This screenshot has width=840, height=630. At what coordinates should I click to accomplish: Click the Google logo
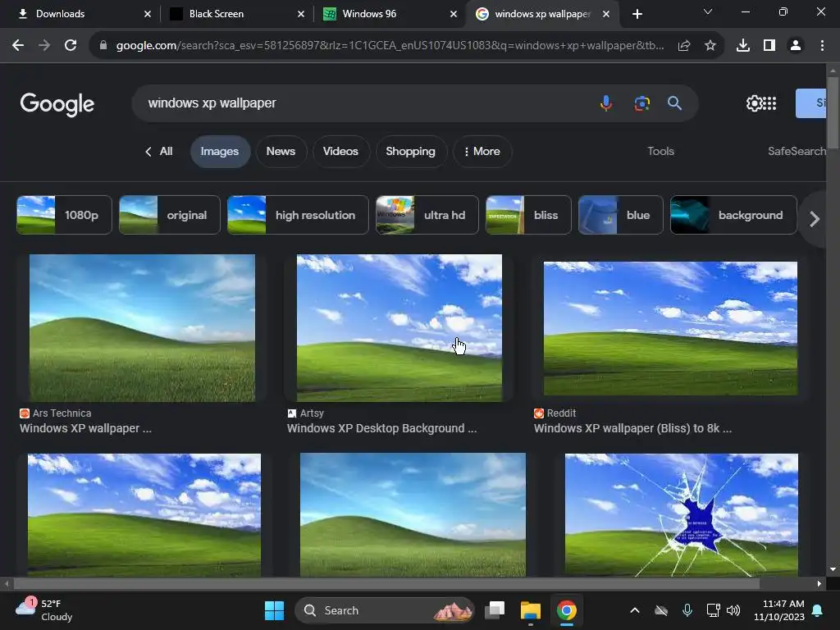(x=57, y=104)
